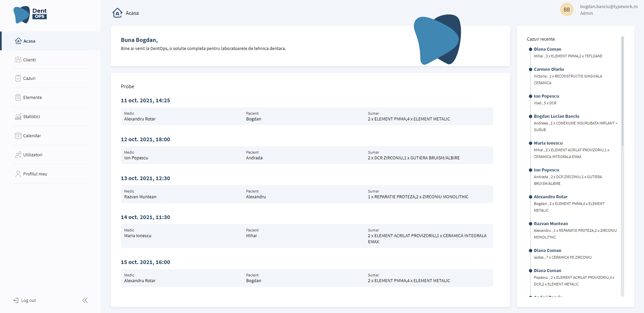The image size is (644, 313).
Task: Open Clienti via its people icon
Action: coord(18,60)
